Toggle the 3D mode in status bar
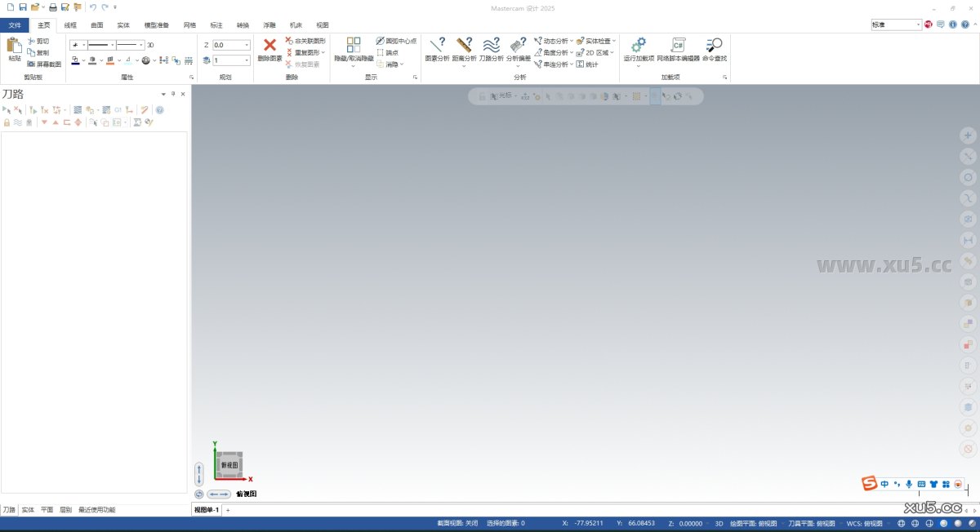 pos(719,523)
